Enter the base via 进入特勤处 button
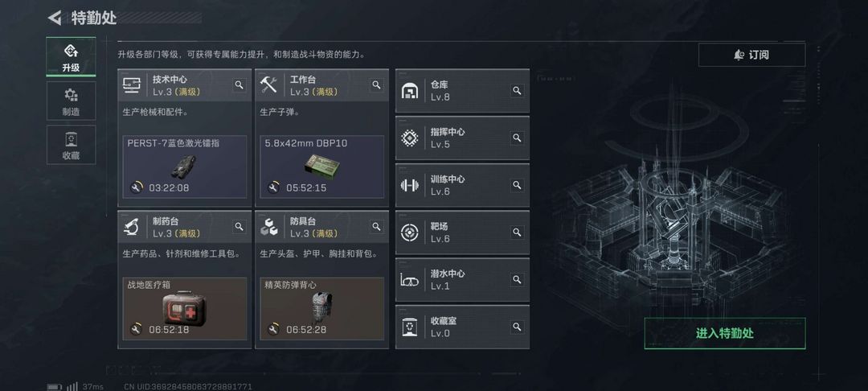 pyautogui.click(x=725, y=333)
